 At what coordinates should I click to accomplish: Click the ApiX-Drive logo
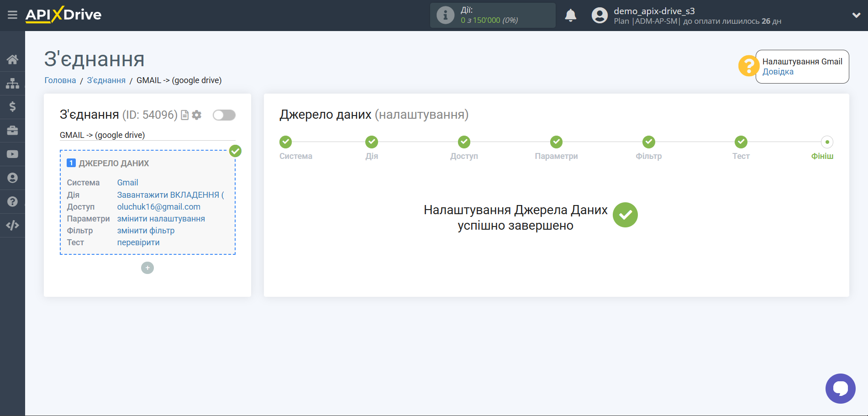63,15
